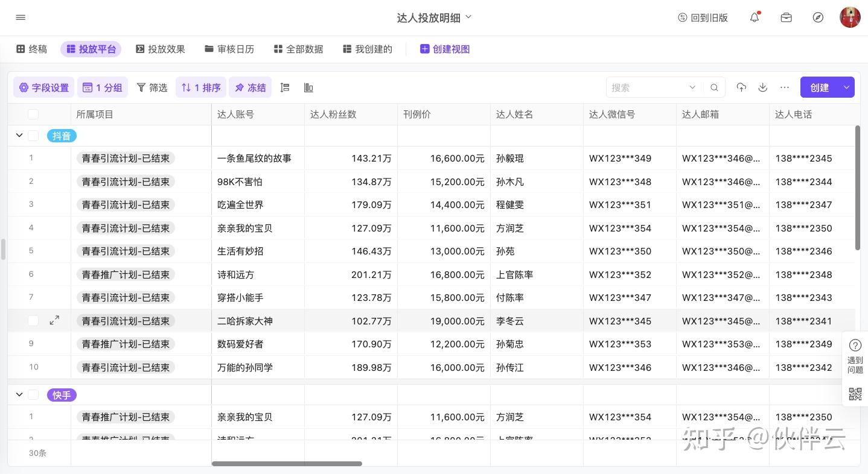Click the 快手 group tag
868x474 pixels.
[62, 395]
